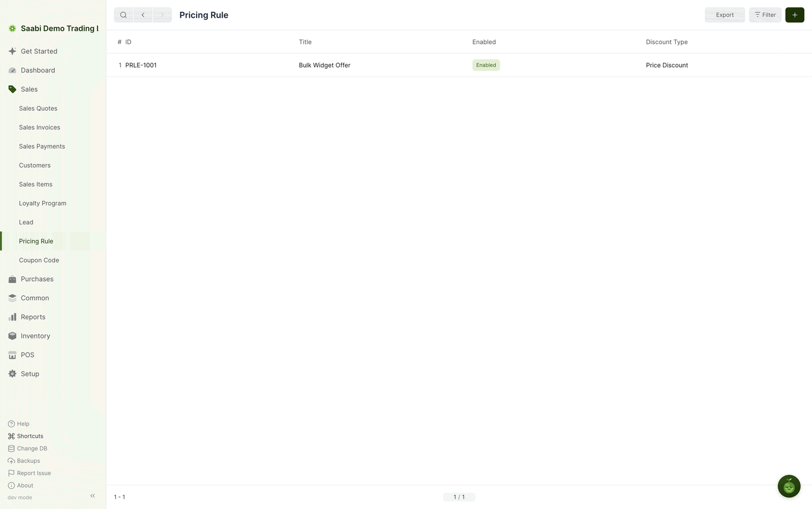
Task: Open the PRLE-1001 pricing rule row
Action: click(x=459, y=65)
